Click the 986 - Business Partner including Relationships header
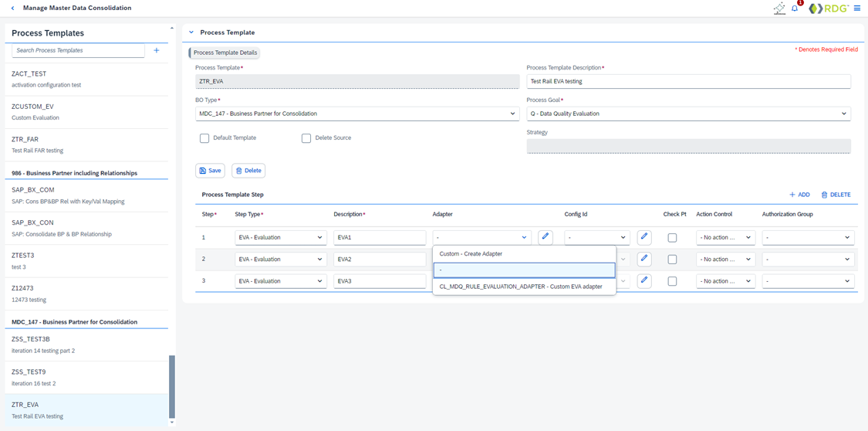The image size is (868, 431). point(74,173)
